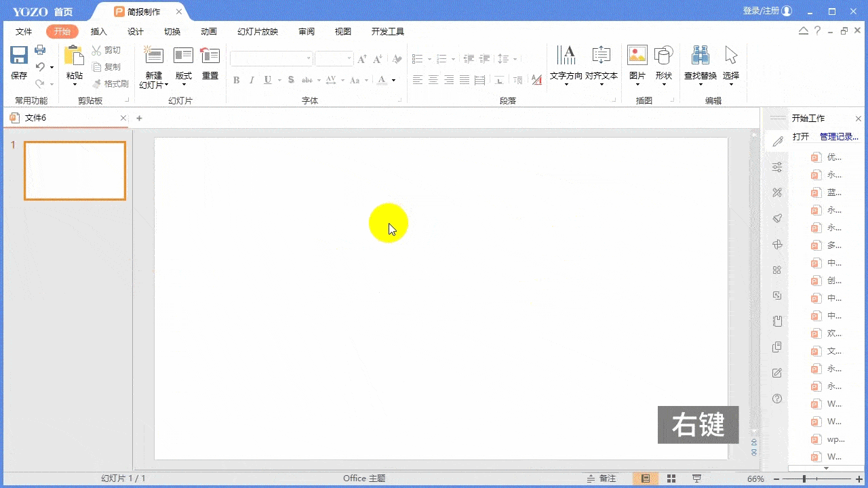Switch to Slide Sorter view in status bar

[671, 479]
